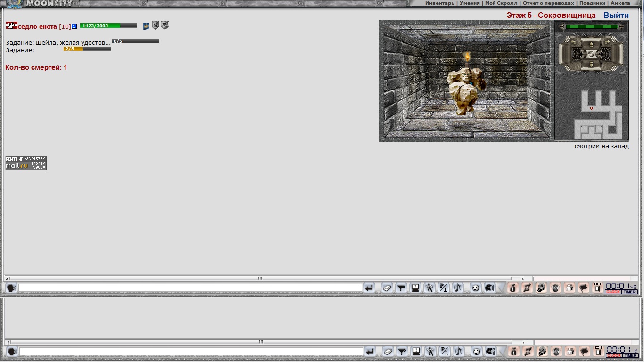
Task: Open the upper two-people friends icon
Action: click(570, 288)
